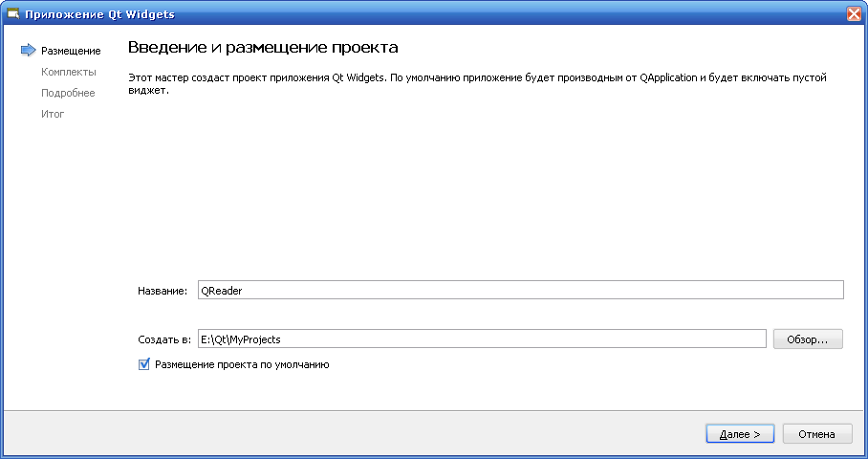Click the blue arrow icon beside Размещение

coord(29,51)
